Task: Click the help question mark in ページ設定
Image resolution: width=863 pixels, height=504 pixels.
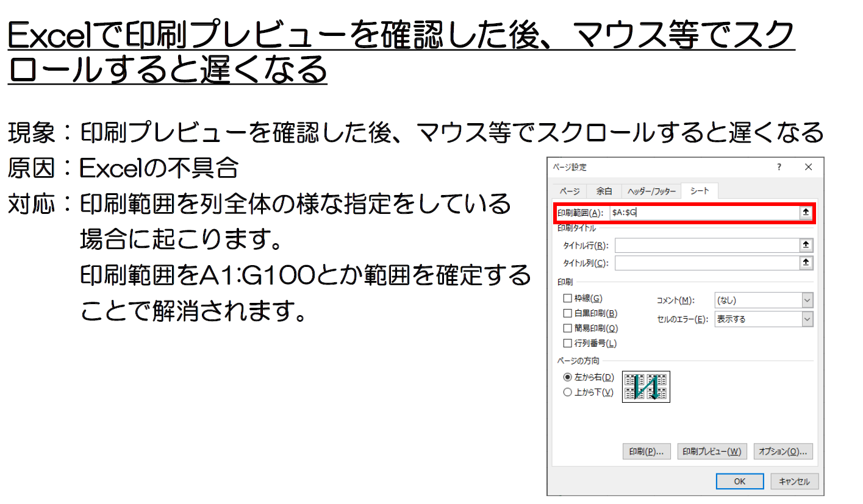Action: [779, 167]
